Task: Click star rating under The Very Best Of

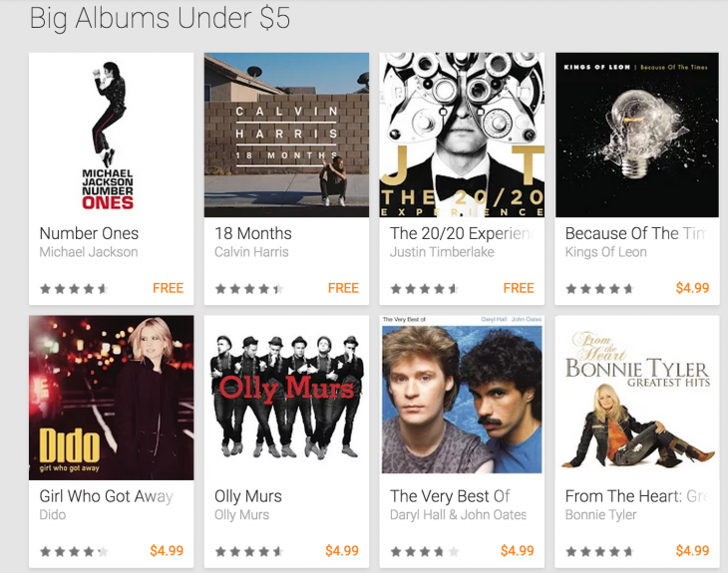Action: pos(425,552)
